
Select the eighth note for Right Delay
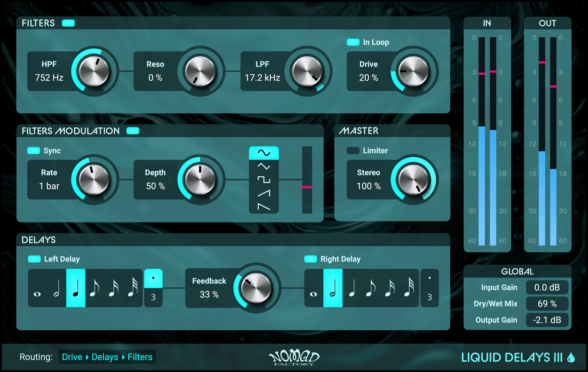click(371, 287)
